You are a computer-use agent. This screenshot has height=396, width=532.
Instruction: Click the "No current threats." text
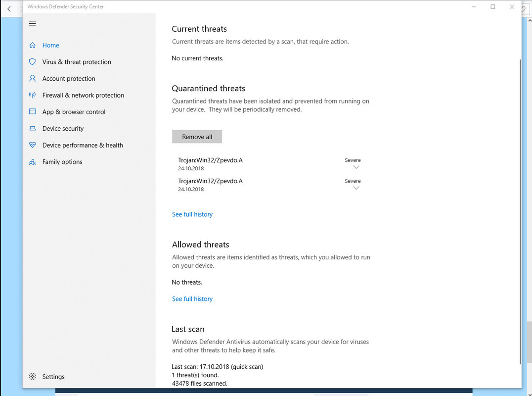pyautogui.click(x=197, y=58)
